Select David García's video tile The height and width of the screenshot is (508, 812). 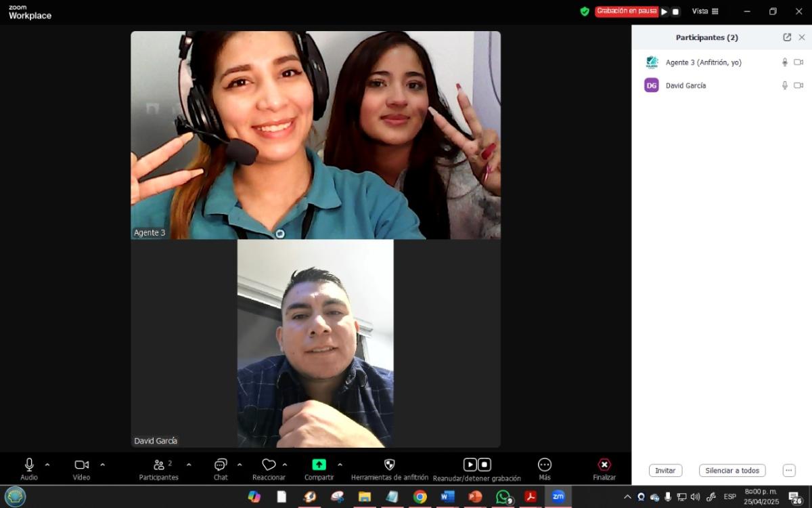coord(315,343)
